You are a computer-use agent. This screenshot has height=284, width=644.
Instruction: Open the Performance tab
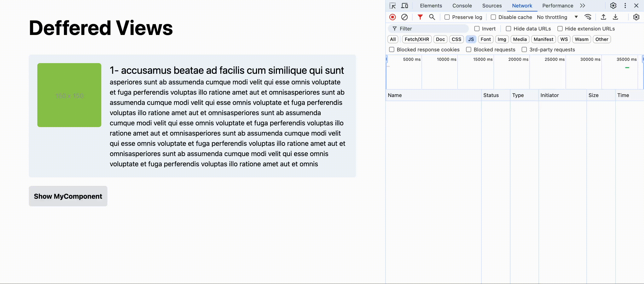(557, 6)
